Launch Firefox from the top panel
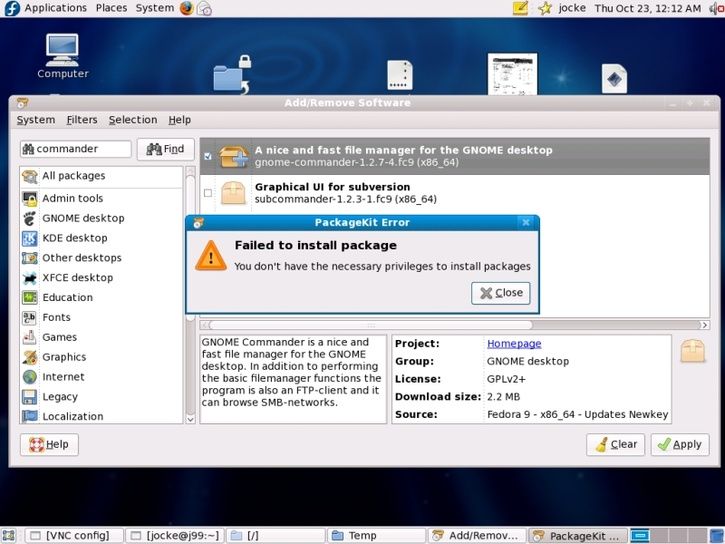725x544 pixels. pos(187,8)
